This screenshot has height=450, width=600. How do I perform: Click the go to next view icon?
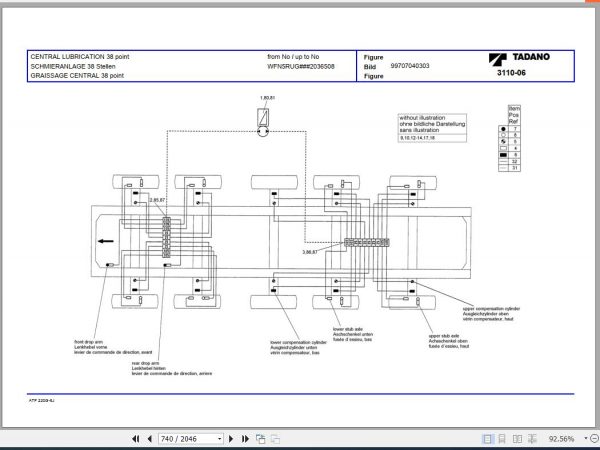point(275,439)
